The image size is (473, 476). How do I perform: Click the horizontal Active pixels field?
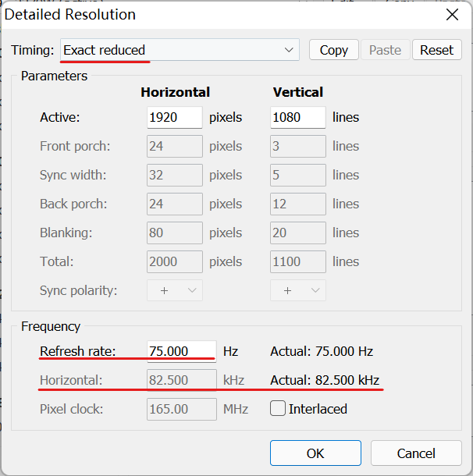[174, 118]
